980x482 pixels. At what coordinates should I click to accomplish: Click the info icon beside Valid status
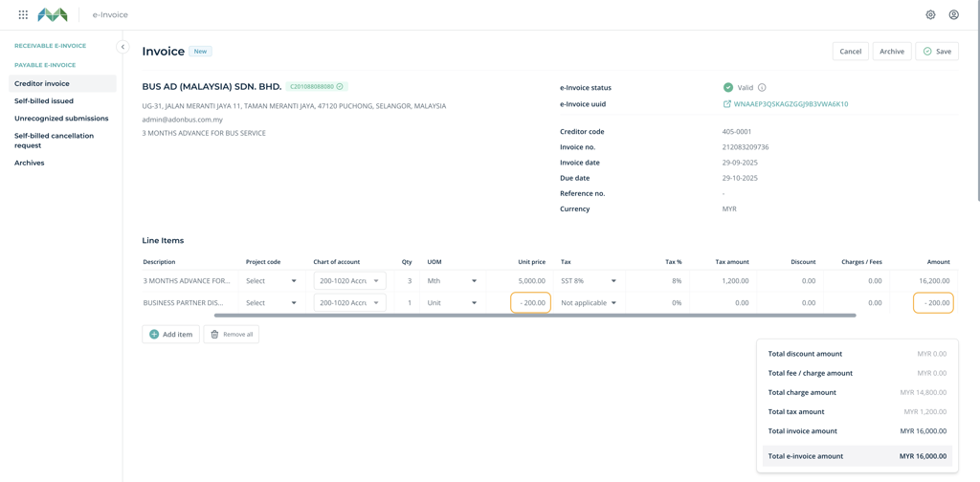point(762,87)
